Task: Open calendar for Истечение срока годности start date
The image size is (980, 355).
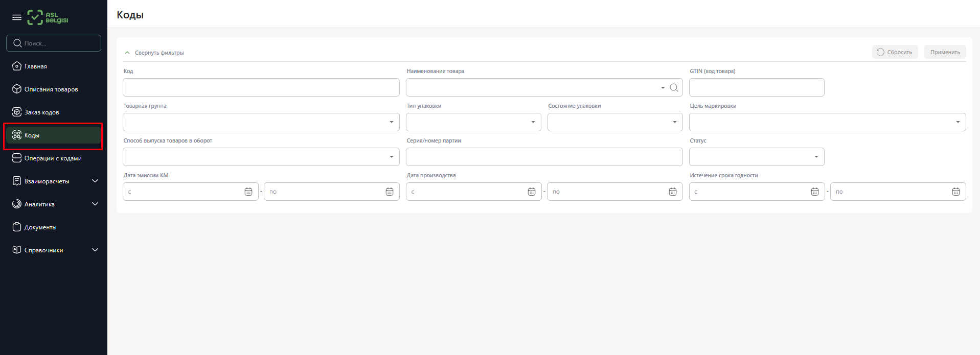Action: click(x=815, y=192)
